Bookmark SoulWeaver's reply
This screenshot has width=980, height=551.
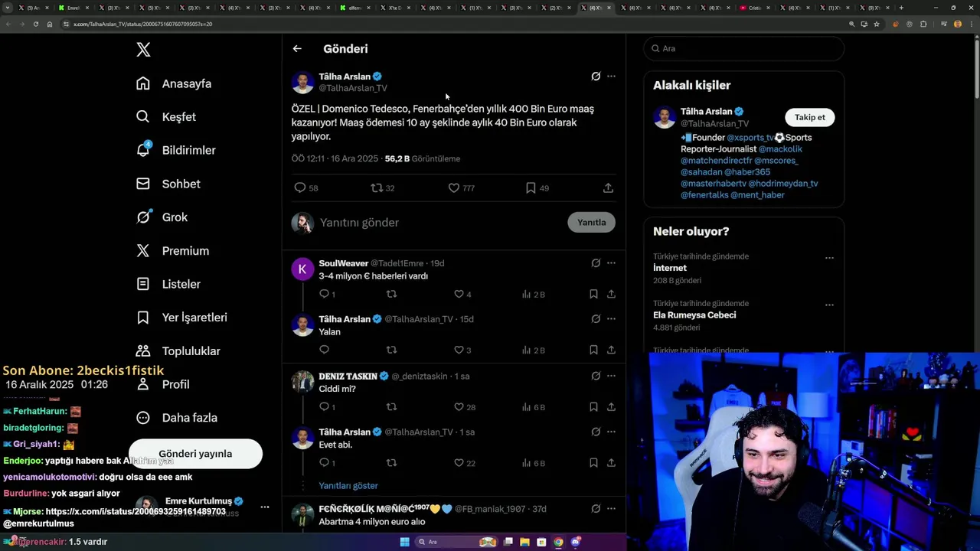tap(593, 294)
